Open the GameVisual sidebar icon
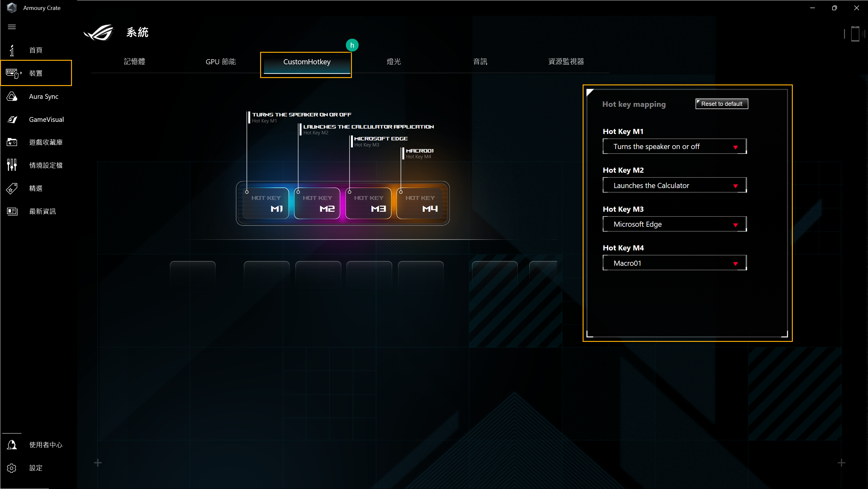 (12, 119)
